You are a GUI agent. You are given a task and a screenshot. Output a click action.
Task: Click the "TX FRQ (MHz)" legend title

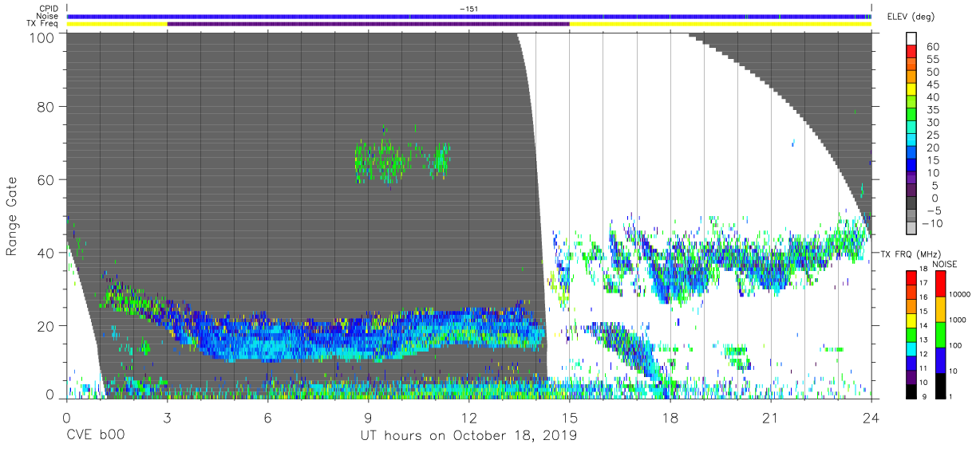pos(911,254)
